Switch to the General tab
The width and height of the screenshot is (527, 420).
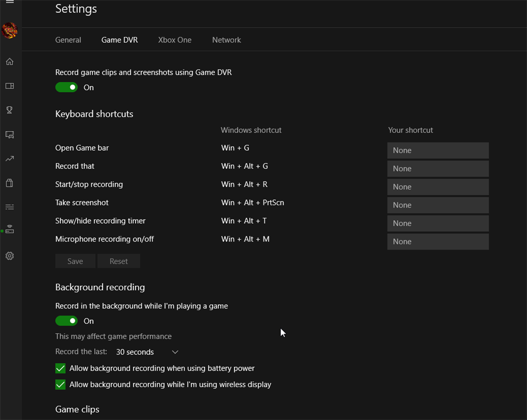[x=68, y=40]
